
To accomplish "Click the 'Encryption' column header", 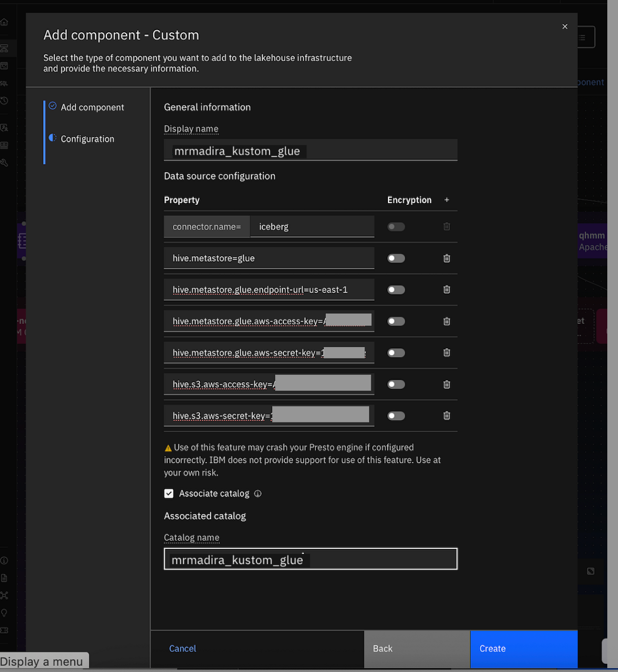I will pos(409,200).
